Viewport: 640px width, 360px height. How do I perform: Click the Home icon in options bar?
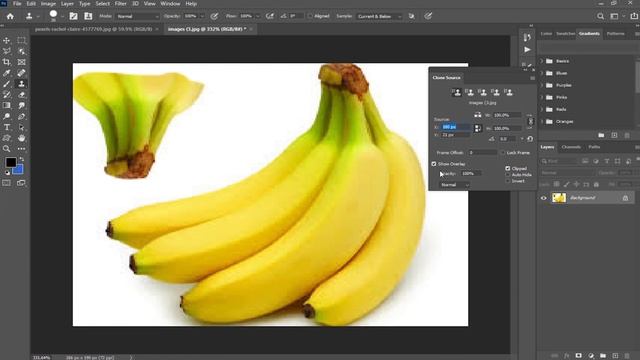(10, 16)
